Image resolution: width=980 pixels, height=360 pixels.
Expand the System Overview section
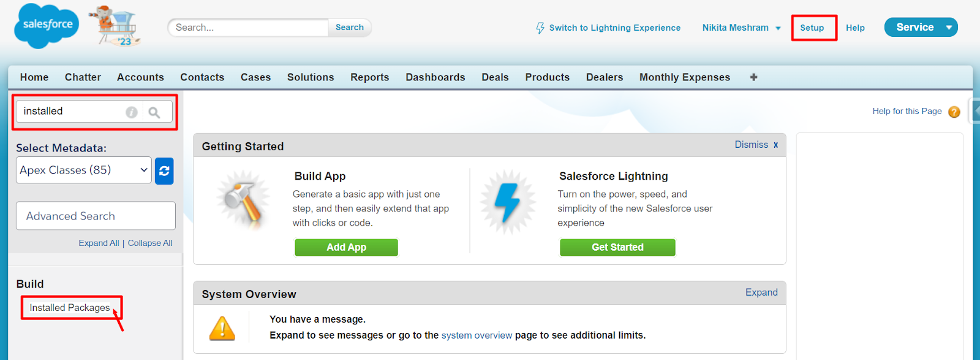point(761,293)
